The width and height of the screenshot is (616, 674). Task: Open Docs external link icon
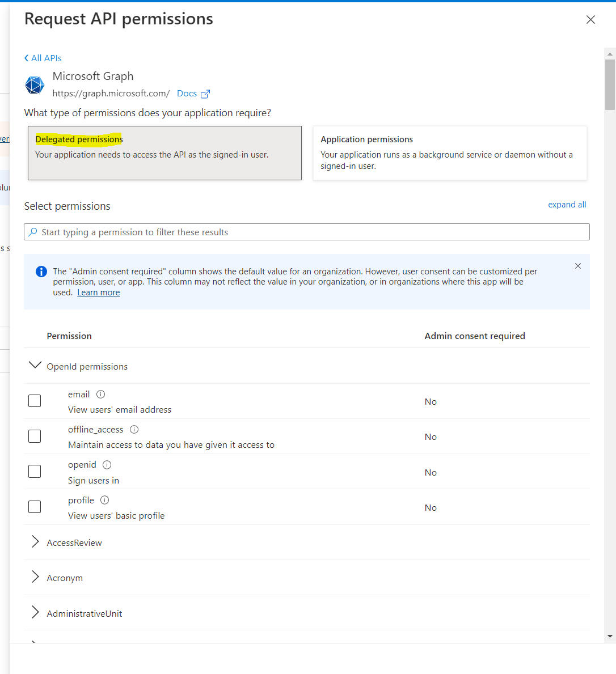(205, 94)
